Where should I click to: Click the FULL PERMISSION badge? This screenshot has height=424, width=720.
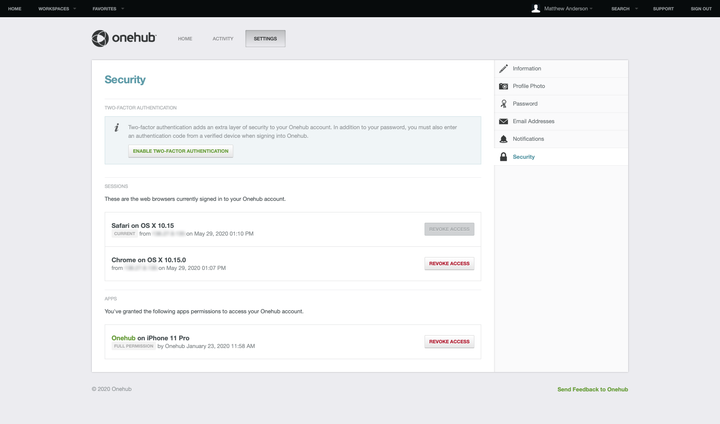pos(134,346)
